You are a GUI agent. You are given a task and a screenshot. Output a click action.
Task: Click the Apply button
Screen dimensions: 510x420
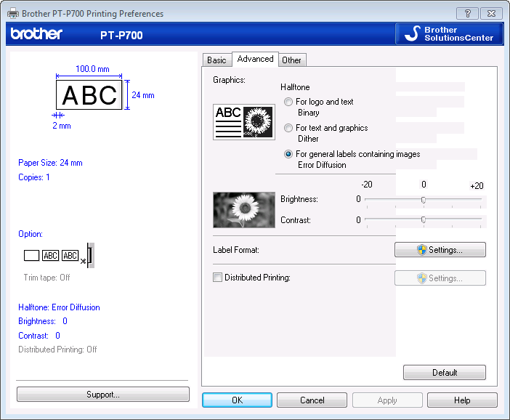pyautogui.click(x=387, y=400)
